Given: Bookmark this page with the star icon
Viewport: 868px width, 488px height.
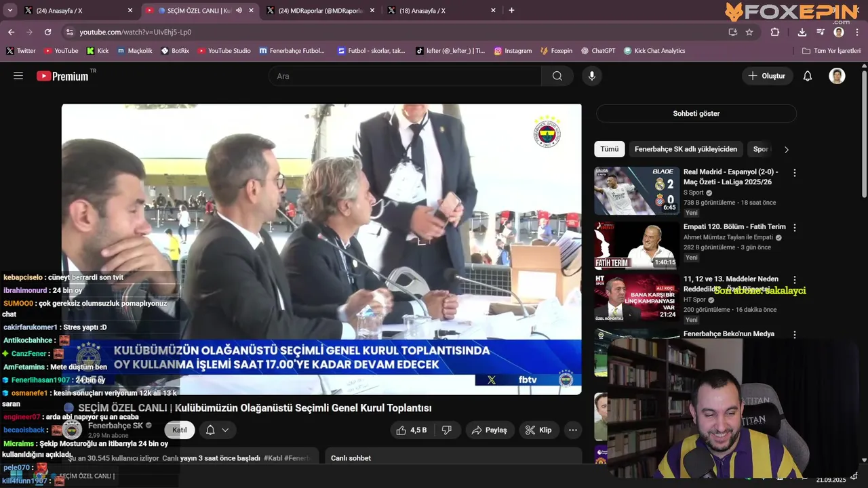Looking at the screenshot, I should coord(749,32).
